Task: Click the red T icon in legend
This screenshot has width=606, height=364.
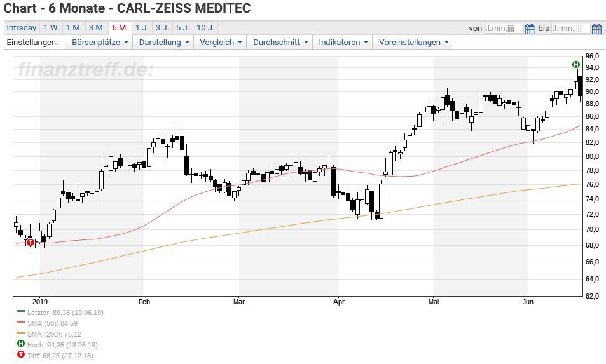Action: [21, 354]
